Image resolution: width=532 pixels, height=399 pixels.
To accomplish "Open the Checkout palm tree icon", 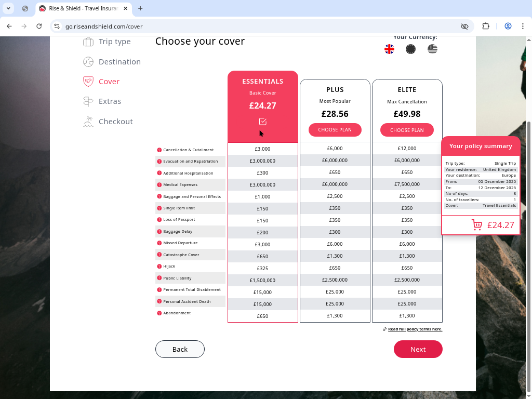I will tap(88, 121).
